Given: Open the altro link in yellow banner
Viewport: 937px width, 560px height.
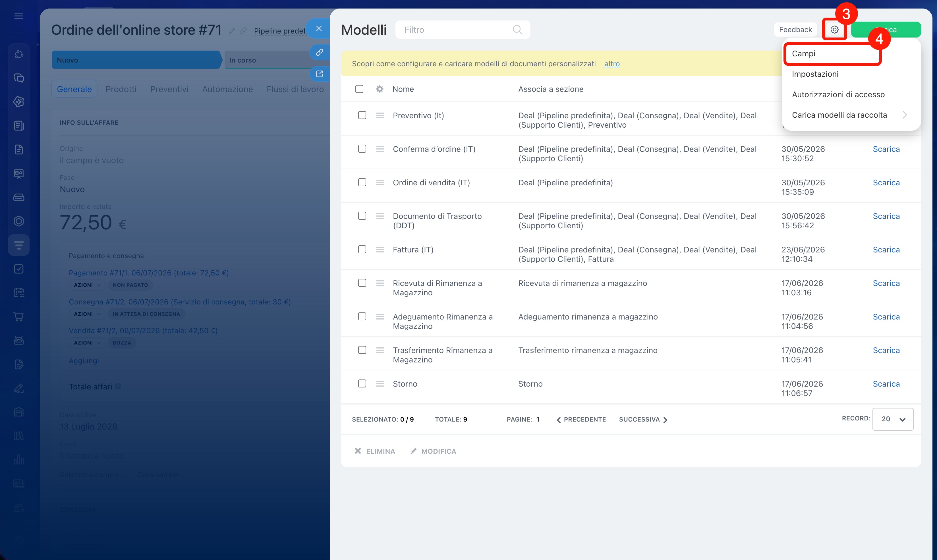Looking at the screenshot, I should point(612,64).
